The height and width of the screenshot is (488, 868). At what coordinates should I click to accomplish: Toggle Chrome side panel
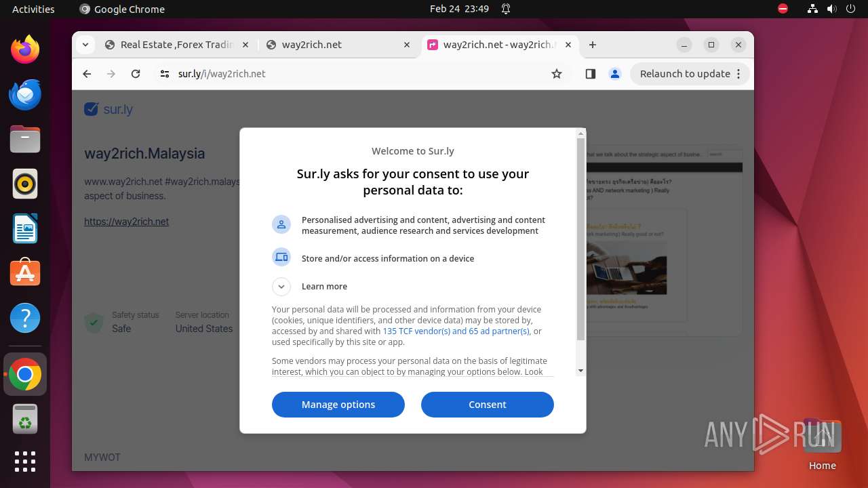point(590,74)
